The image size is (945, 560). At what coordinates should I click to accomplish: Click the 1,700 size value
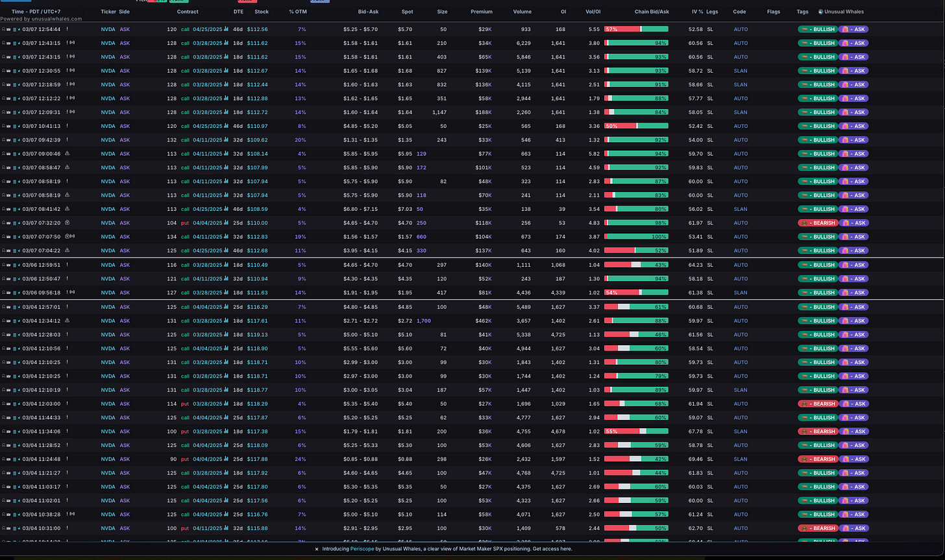[x=423, y=320]
